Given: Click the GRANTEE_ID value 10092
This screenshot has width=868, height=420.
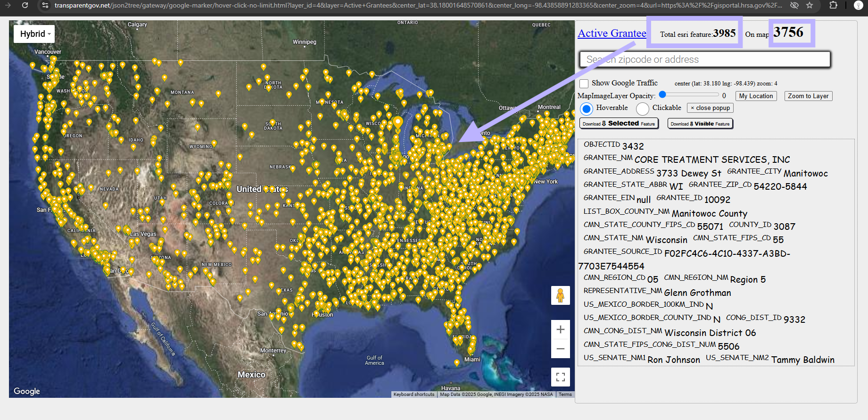Looking at the screenshot, I should click(717, 200).
